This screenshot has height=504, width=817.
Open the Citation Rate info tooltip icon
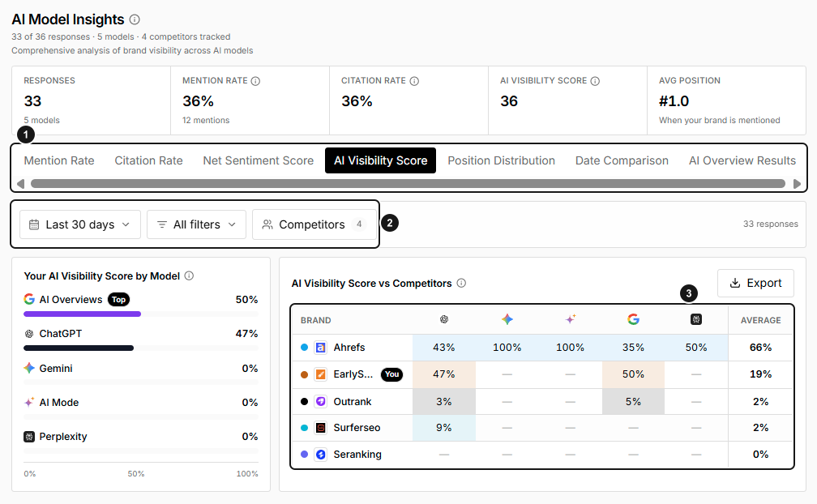point(414,81)
